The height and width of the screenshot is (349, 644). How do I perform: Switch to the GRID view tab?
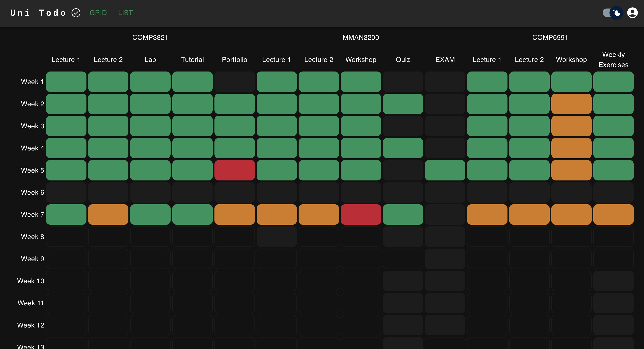click(98, 13)
